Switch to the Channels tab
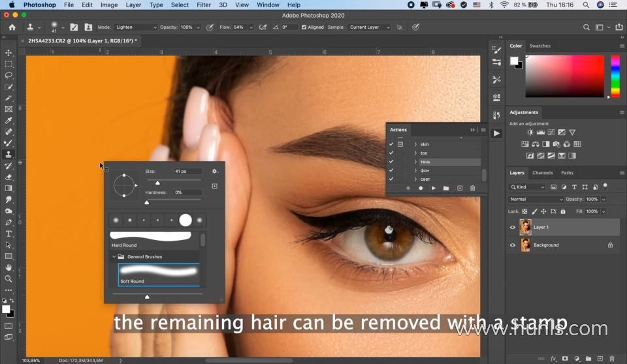Viewport: 627px width, 364px height. point(542,173)
